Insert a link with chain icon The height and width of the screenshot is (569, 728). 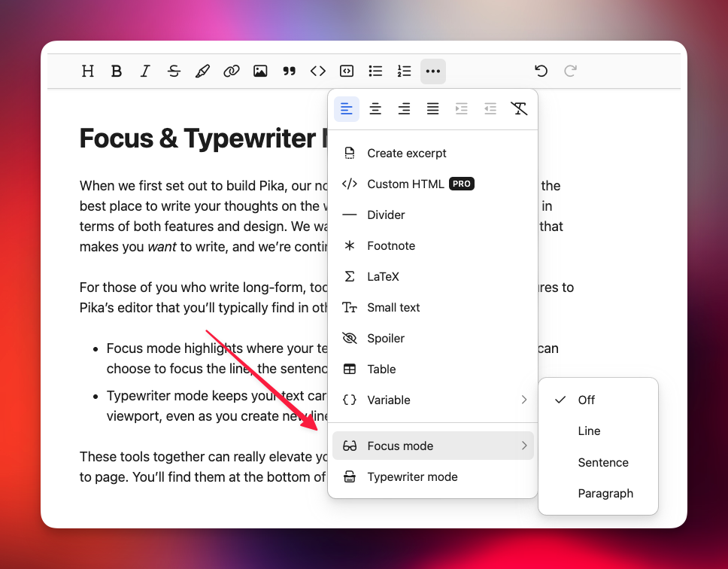click(231, 71)
